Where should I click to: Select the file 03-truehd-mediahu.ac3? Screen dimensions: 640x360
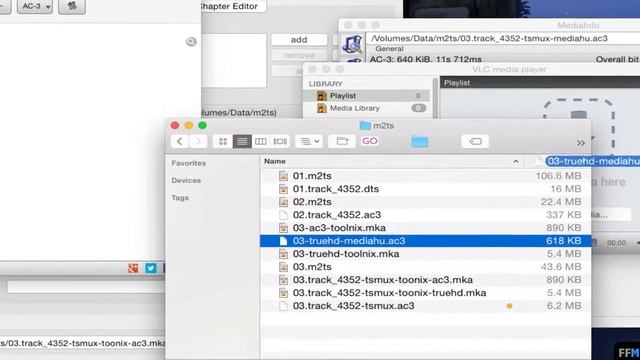pyautogui.click(x=425, y=241)
